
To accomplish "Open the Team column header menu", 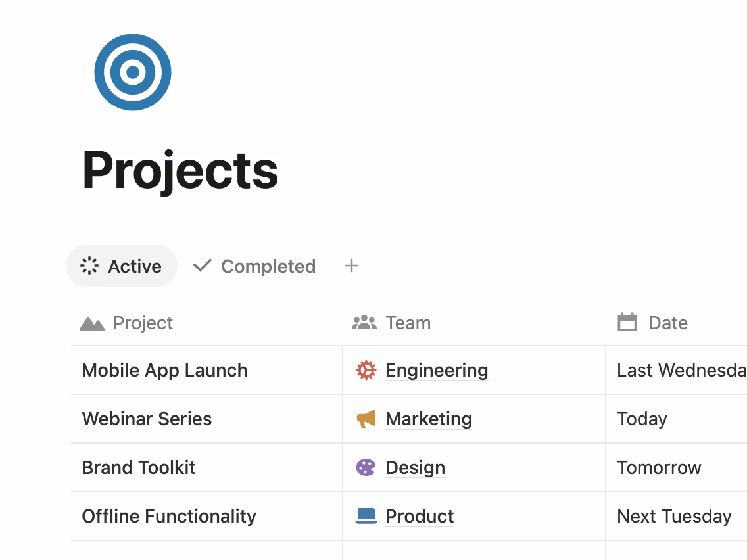I will (x=408, y=323).
